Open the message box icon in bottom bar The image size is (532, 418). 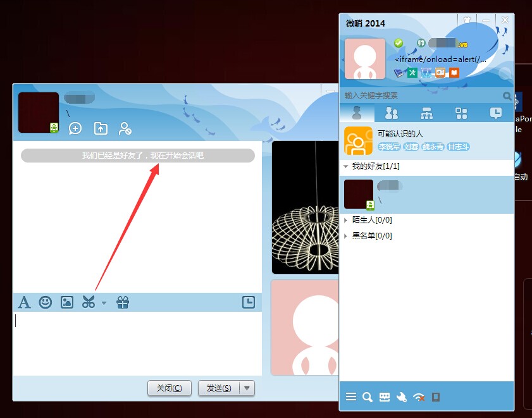click(385, 396)
